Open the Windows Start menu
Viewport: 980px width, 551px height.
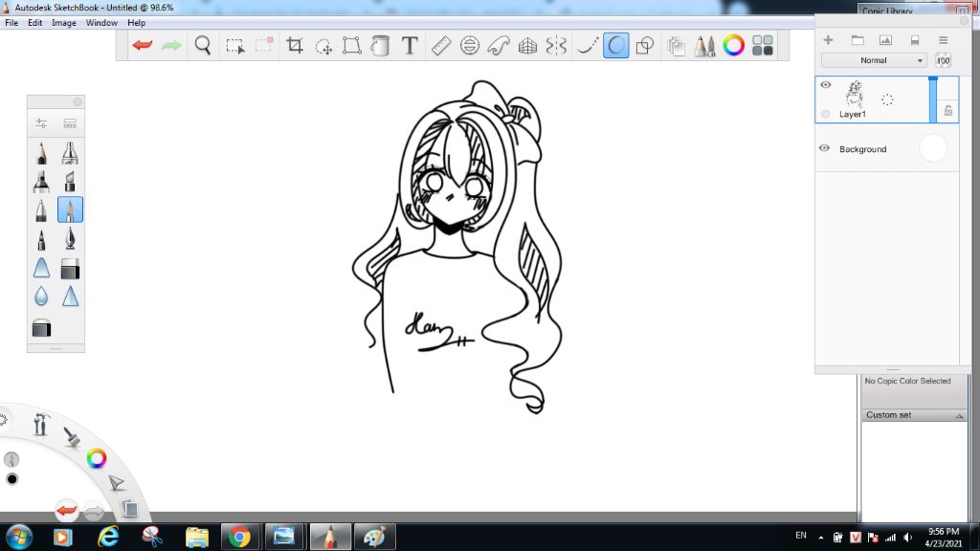pos(19,537)
